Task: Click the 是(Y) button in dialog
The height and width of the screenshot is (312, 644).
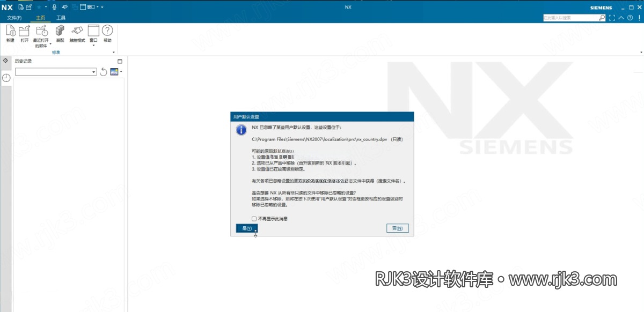Action: click(x=247, y=228)
